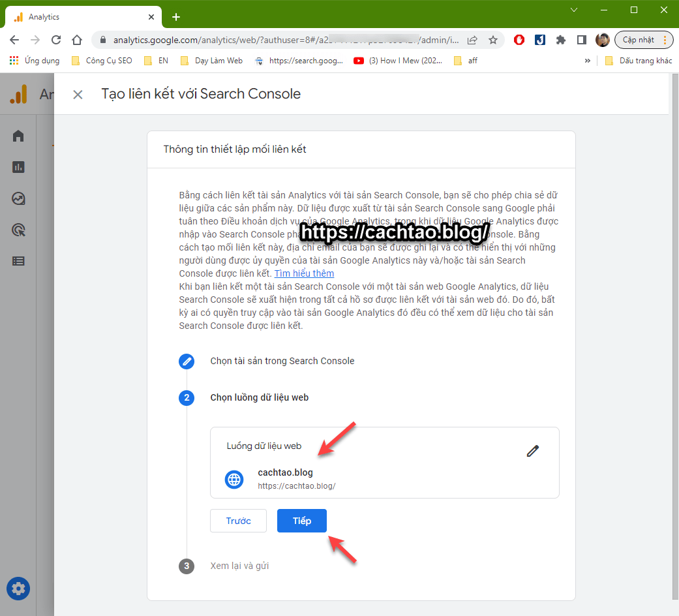
Task: Switch to the Analytics browser tab
Action: pyautogui.click(x=82, y=17)
